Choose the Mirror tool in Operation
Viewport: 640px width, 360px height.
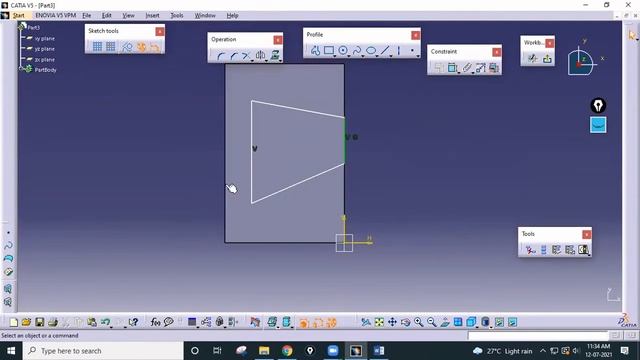(x=260, y=55)
